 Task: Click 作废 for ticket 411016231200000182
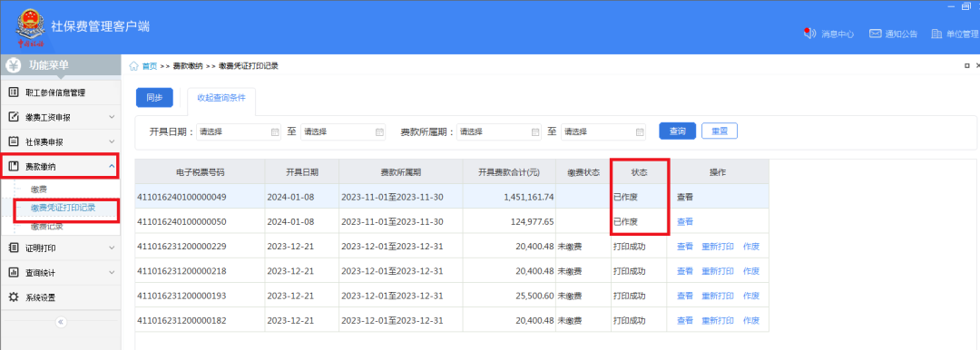(x=751, y=321)
